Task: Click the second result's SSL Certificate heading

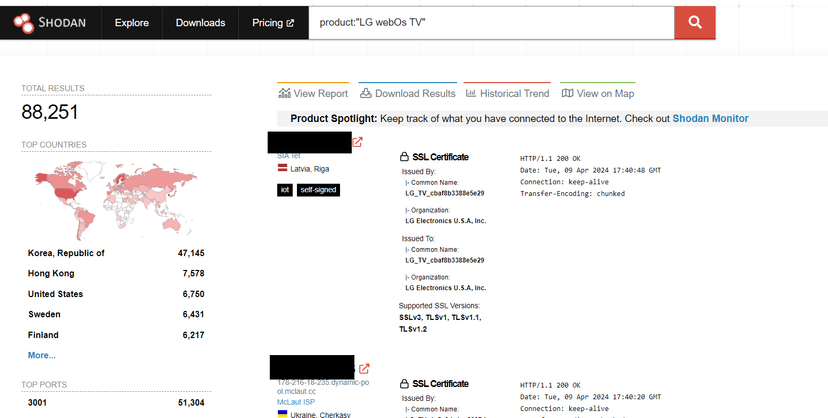Action: point(440,384)
